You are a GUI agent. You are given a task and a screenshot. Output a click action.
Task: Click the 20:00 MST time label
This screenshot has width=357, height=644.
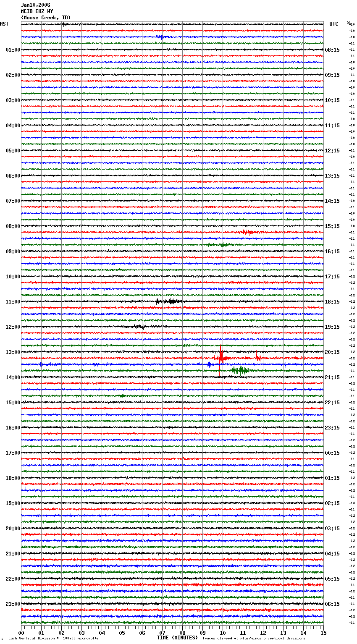pos(13,529)
